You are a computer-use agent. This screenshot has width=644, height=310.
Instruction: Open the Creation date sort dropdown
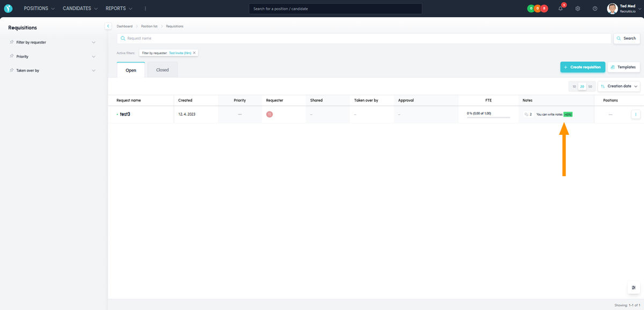click(x=619, y=86)
